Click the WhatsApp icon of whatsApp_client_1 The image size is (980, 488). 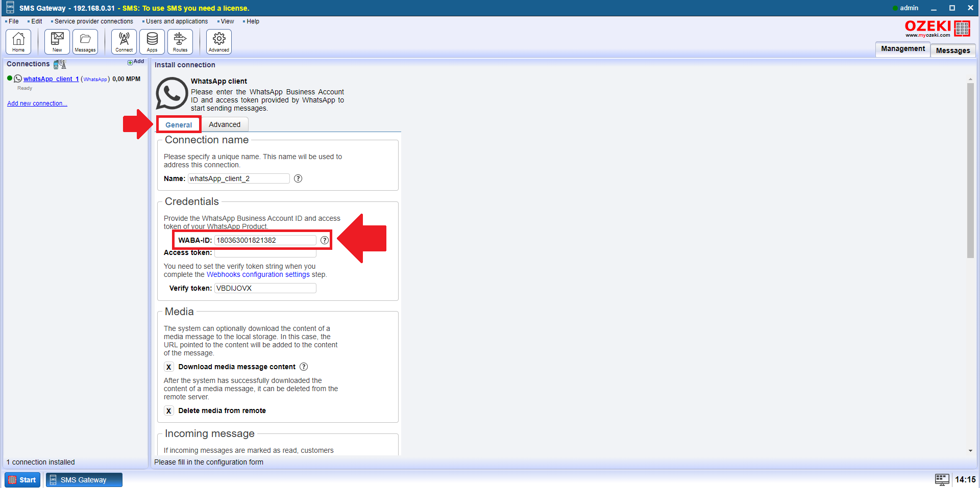(18, 79)
